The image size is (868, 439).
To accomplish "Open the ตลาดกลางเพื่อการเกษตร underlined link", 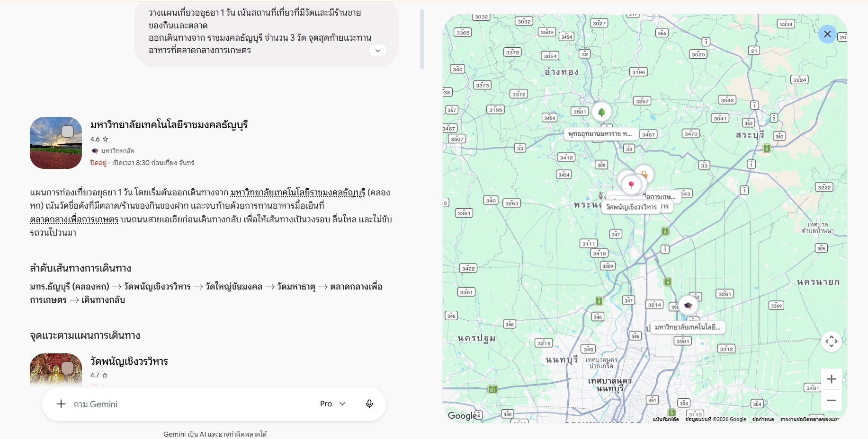I will [74, 219].
